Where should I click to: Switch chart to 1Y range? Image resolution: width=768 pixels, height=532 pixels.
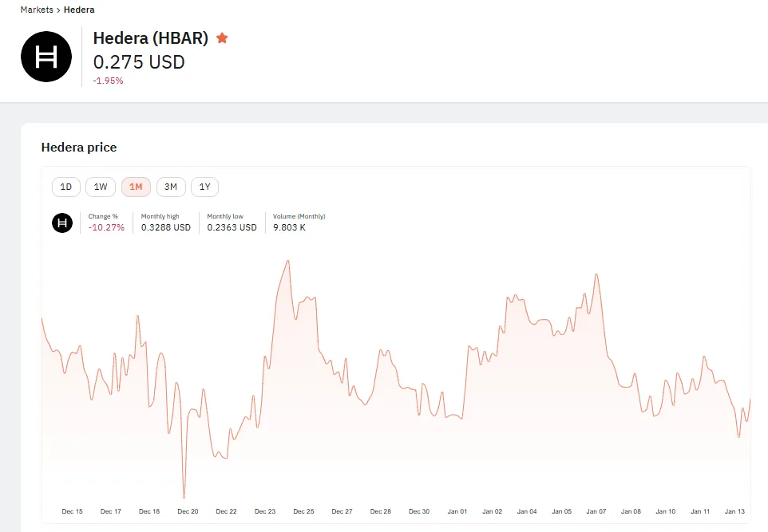pos(204,187)
